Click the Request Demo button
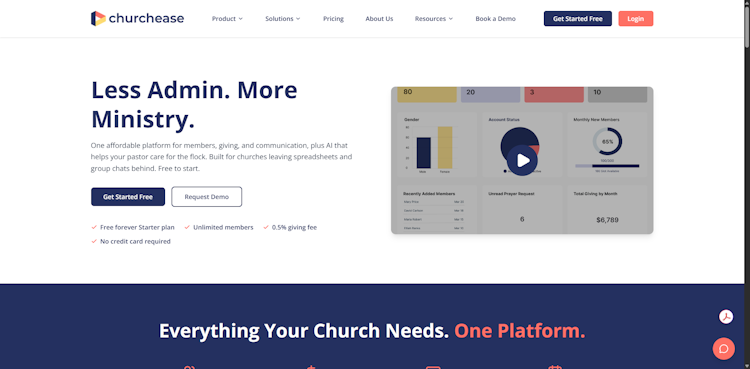Image resolution: width=750 pixels, height=369 pixels. [x=207, y=197]
